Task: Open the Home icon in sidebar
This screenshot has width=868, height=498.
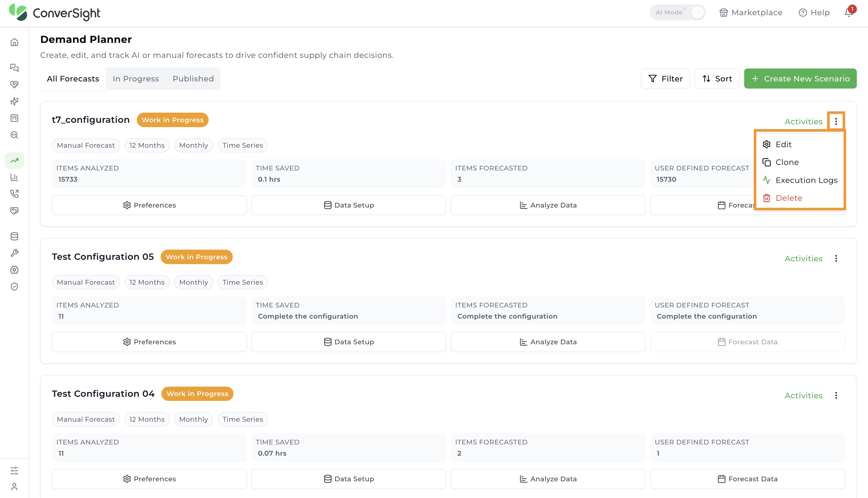Action: pos(14,42)
